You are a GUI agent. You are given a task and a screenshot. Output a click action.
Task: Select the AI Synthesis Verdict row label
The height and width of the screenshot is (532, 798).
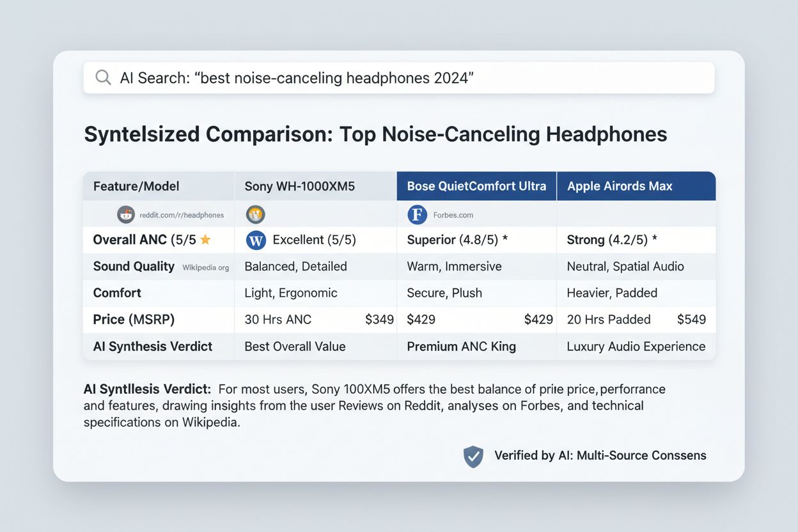point(152,346)
